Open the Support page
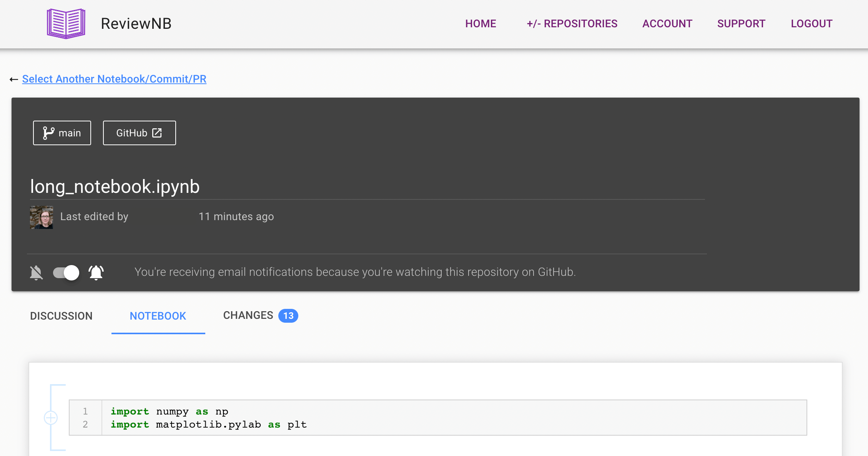868x456 pixels. pyautogui.click(x=741, y=23)
